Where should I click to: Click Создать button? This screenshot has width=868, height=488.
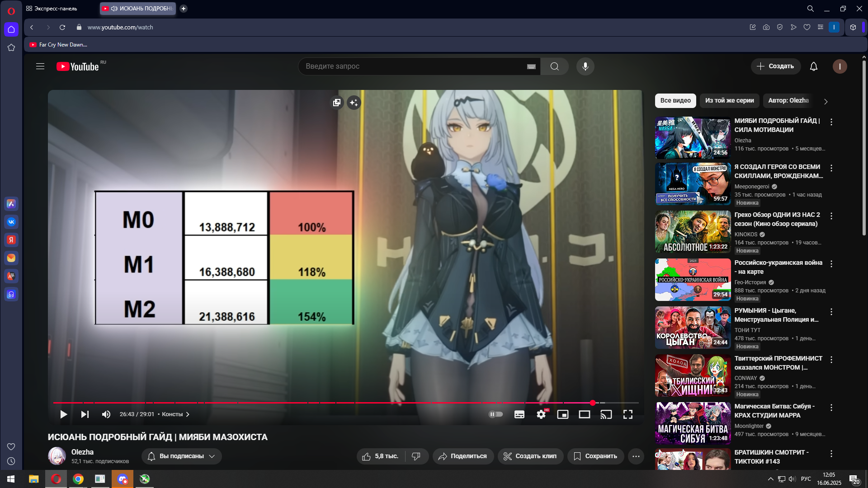(x=776, y=66)
